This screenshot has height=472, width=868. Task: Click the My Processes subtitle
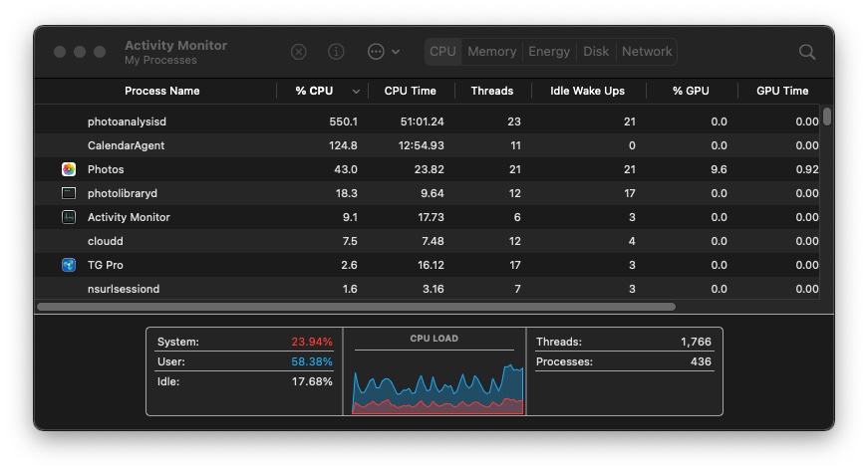pyautogui.click(x=160, y=61)
